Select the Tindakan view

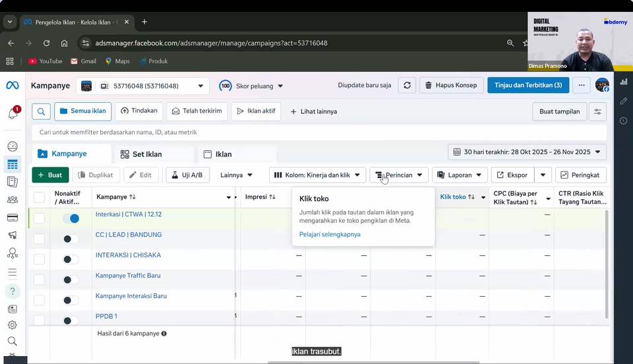(139, 111)
